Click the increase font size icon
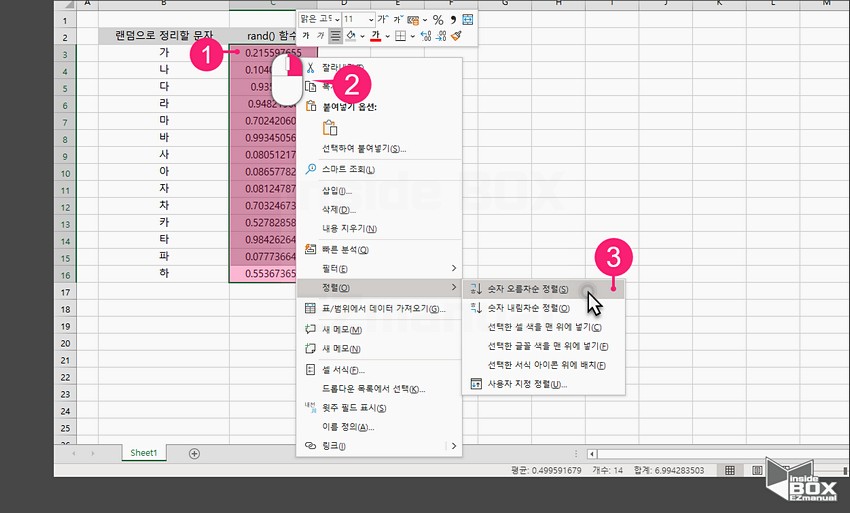This screenshot has width=850, height=513. click(x=383, y=20)
